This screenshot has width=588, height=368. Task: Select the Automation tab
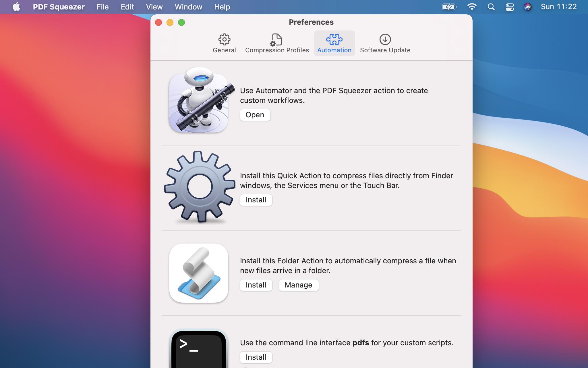point(334,43)
